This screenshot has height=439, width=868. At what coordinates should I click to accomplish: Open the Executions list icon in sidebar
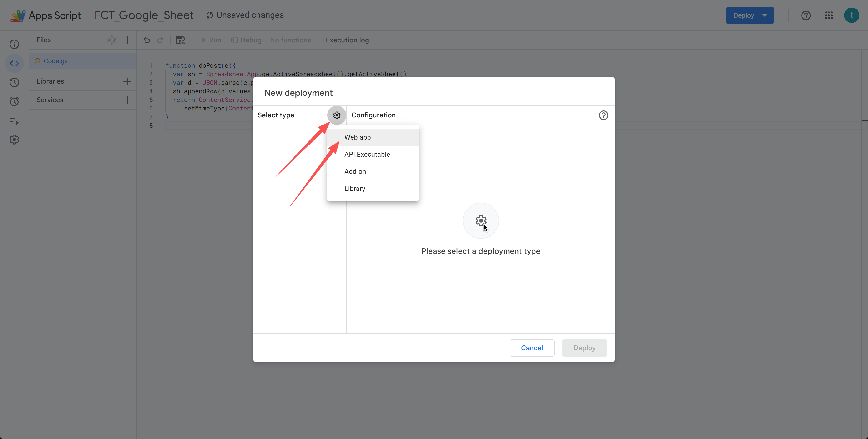14,120
